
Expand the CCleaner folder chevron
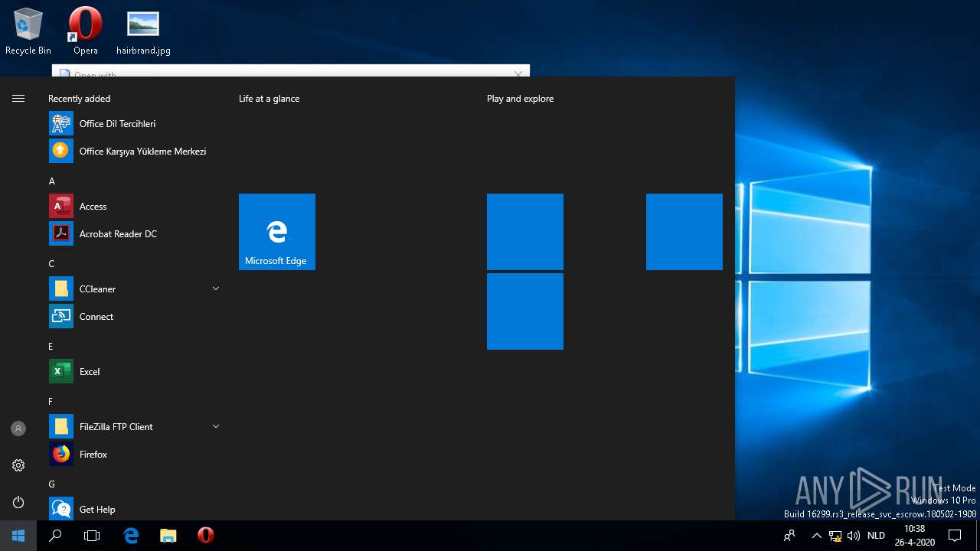216,289
